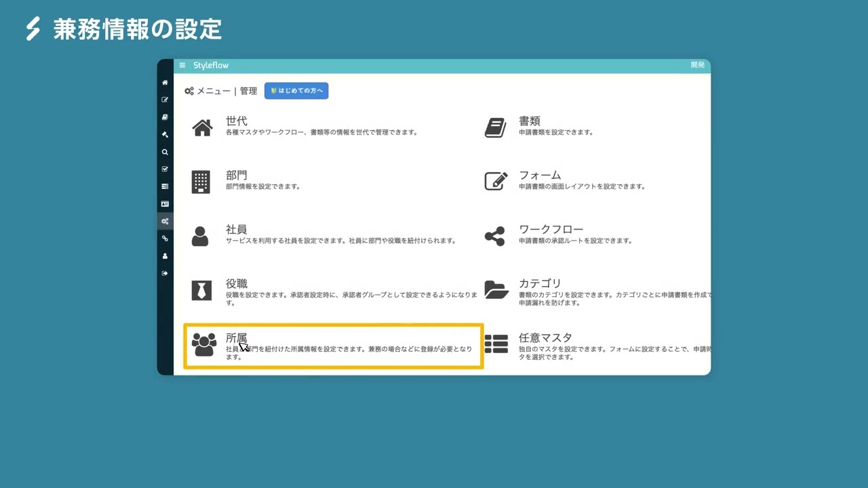Open the 所属 menu link

coord(237,338)
